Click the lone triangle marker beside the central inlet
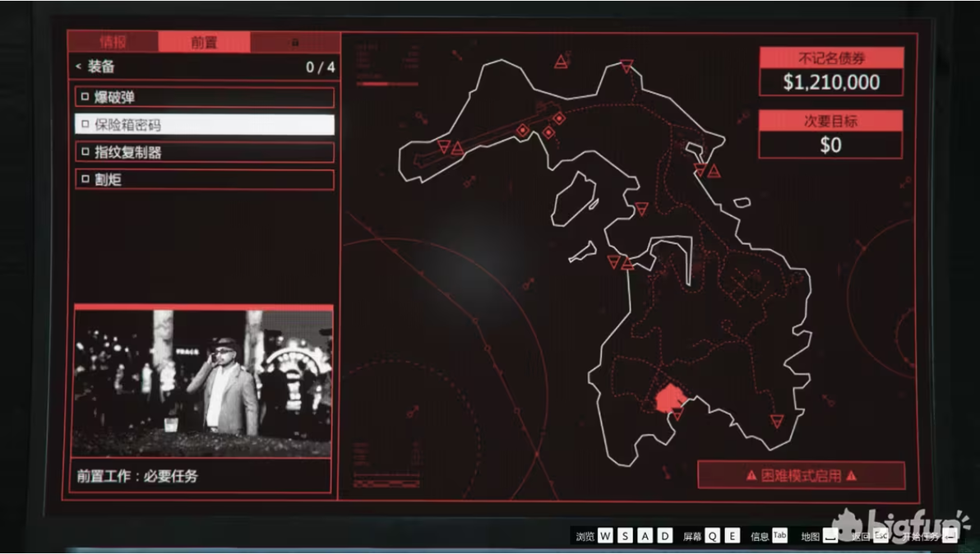 click(x=641, y=208)
